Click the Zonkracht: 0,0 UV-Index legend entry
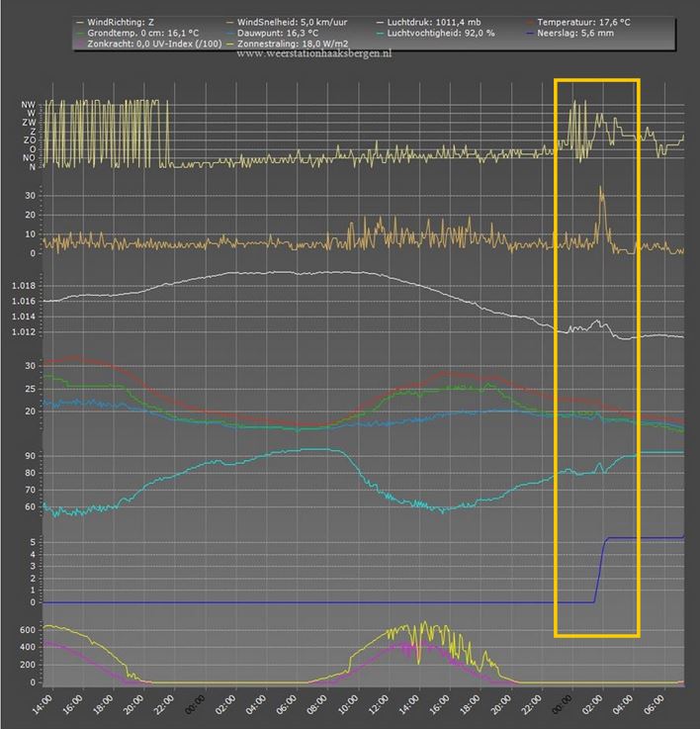 [148, 44]
